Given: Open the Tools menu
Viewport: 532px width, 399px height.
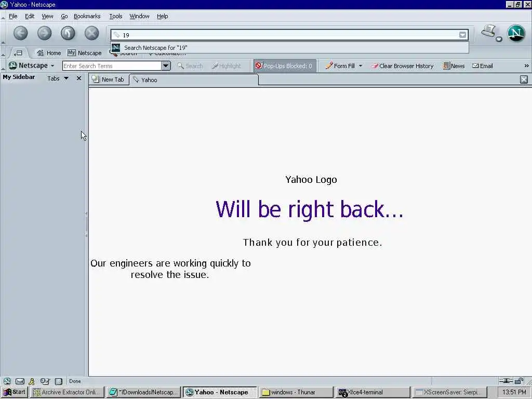Looking at the screenshot, I should point(116,16).
